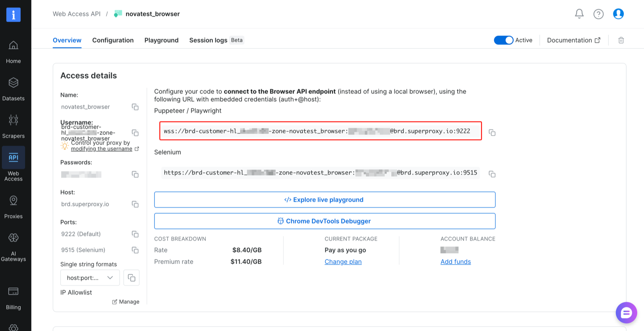Viewport: 644px width, 331px height.
Task: Copy the zone name novatest_browser
Action: (x=135, y=107)
